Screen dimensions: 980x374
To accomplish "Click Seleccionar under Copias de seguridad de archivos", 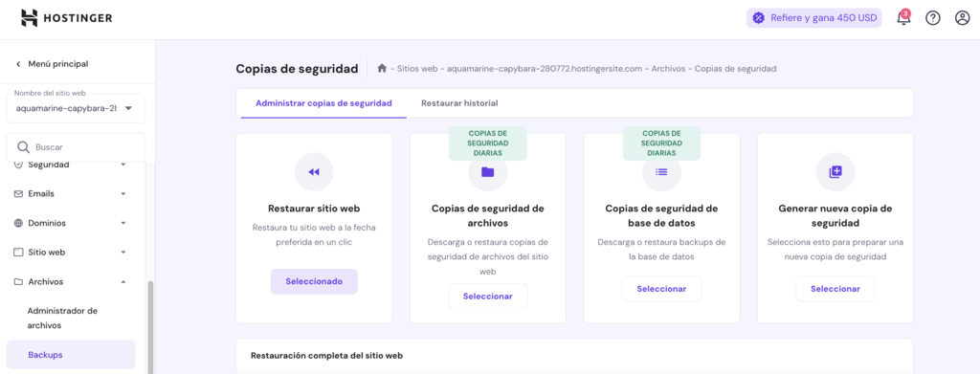I will tap(487, 296).
